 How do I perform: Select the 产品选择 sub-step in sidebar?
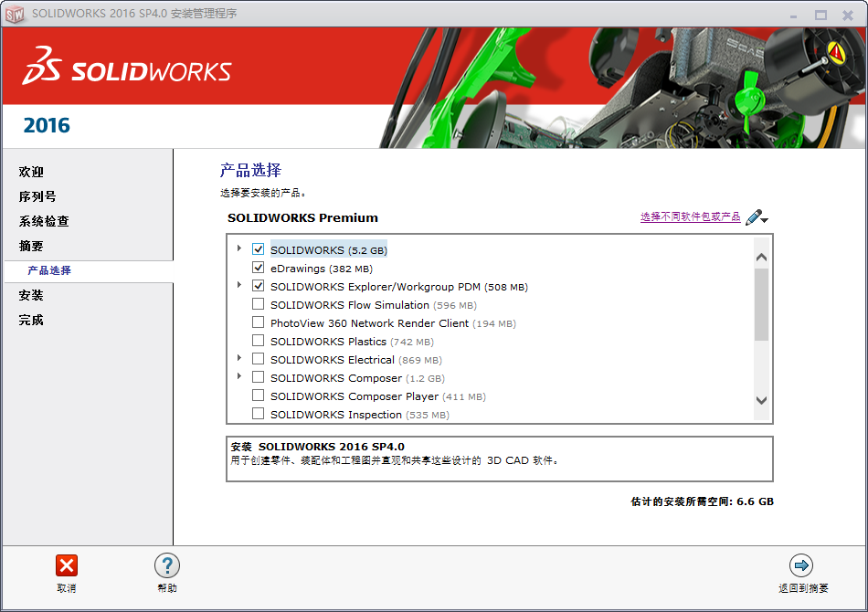coord(49,270)
